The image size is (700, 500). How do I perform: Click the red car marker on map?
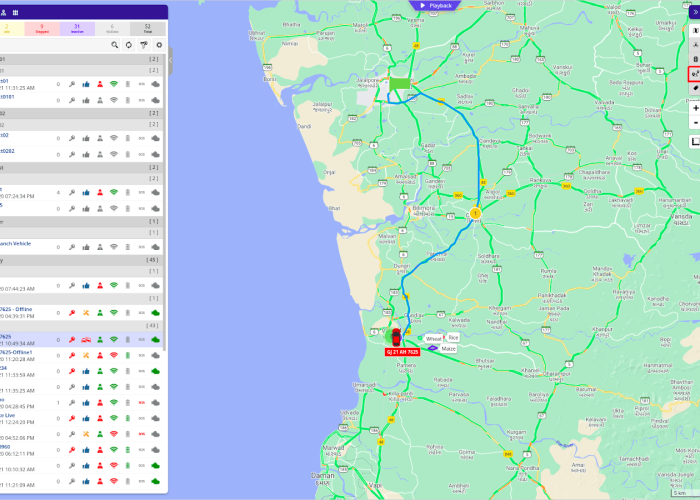pyautogui.click(x=396, y=335)
